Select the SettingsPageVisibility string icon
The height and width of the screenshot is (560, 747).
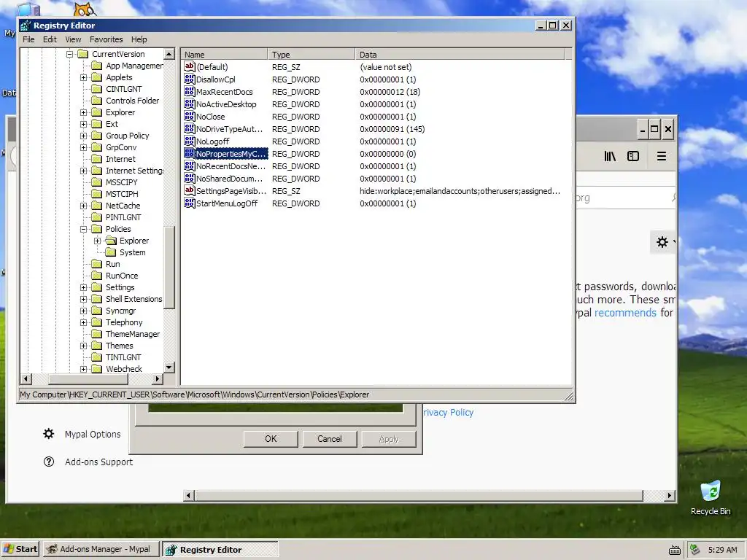coord(190,190)
